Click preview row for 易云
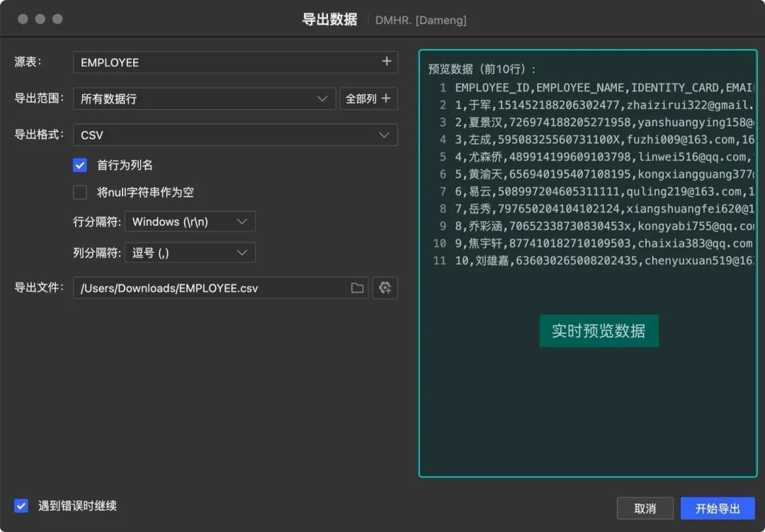This screenshot has width=765, height=532. 604,191
